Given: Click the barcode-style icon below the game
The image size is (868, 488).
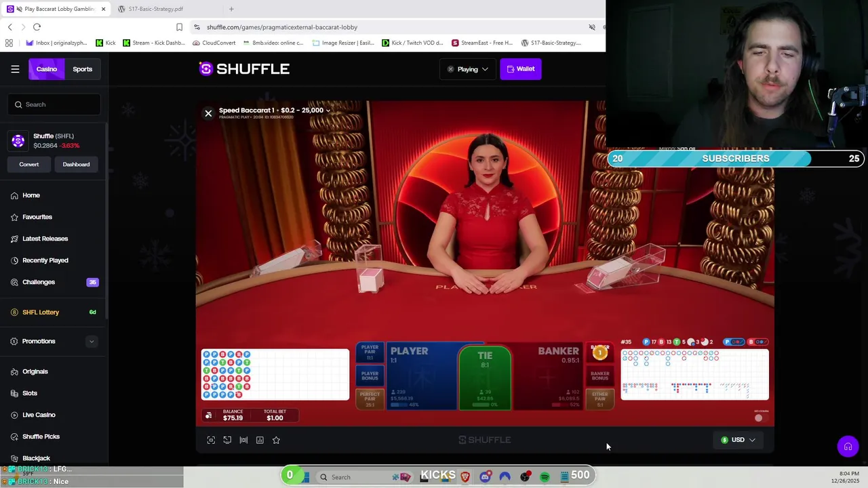Looking at the screenshot, I should pyautogui.click(x=243, y=440).
